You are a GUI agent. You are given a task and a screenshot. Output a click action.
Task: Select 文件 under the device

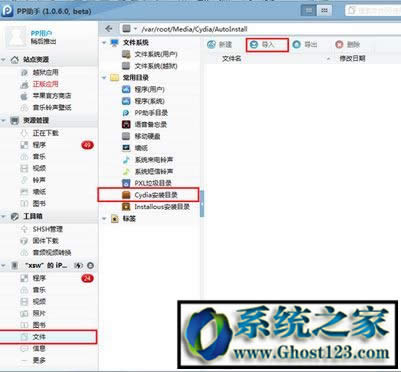48,337
